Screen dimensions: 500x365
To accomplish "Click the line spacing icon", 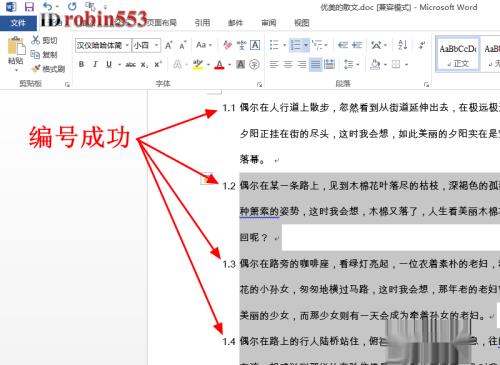I will click(x=349, y=64).
